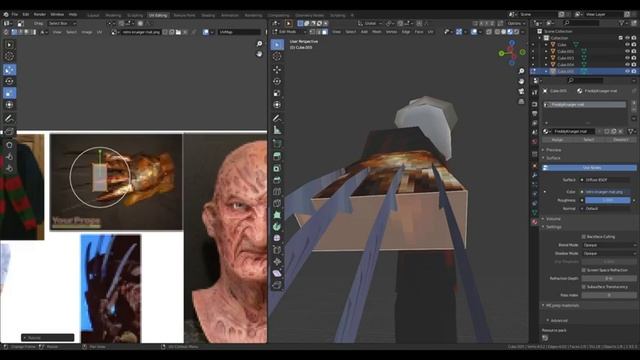
Task: Toggle visibility eye for Collection
Action: click(627, 38)
